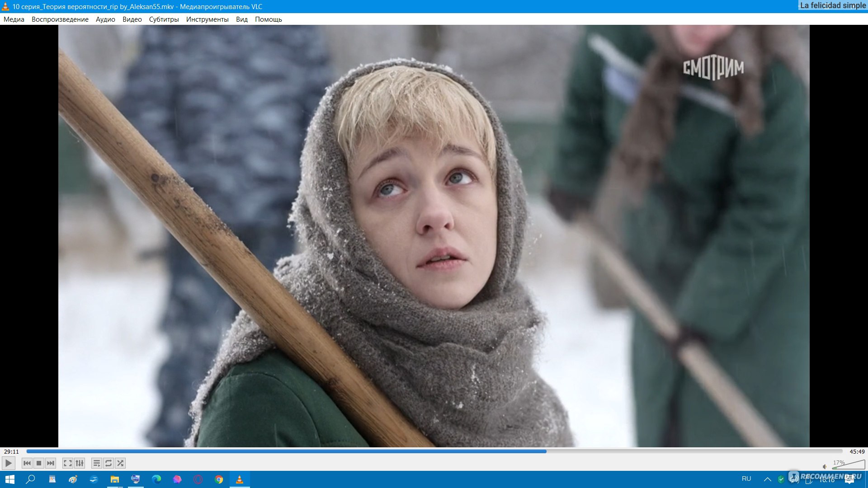Open the green shield antivirus tray icon
Viewport: 868px width, 488px height.
pyautogui.click(x=781, y=479)
